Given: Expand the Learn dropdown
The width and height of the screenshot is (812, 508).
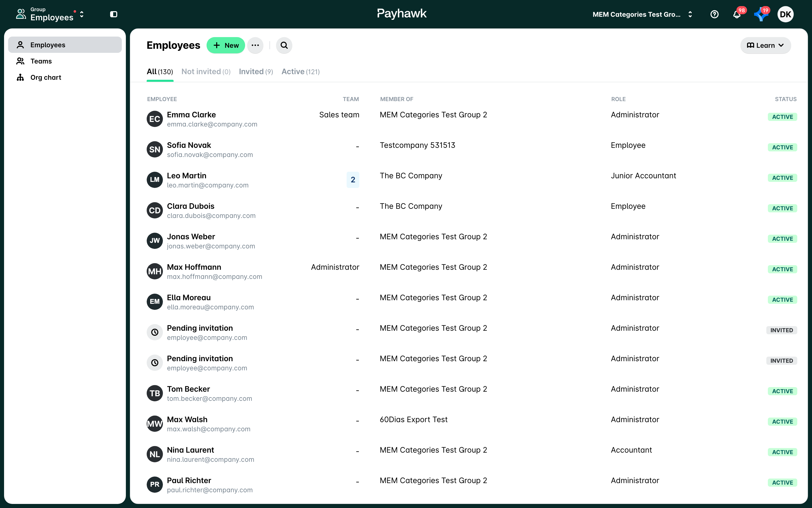Looking at the screenshot, I should (x=765, y=45).
